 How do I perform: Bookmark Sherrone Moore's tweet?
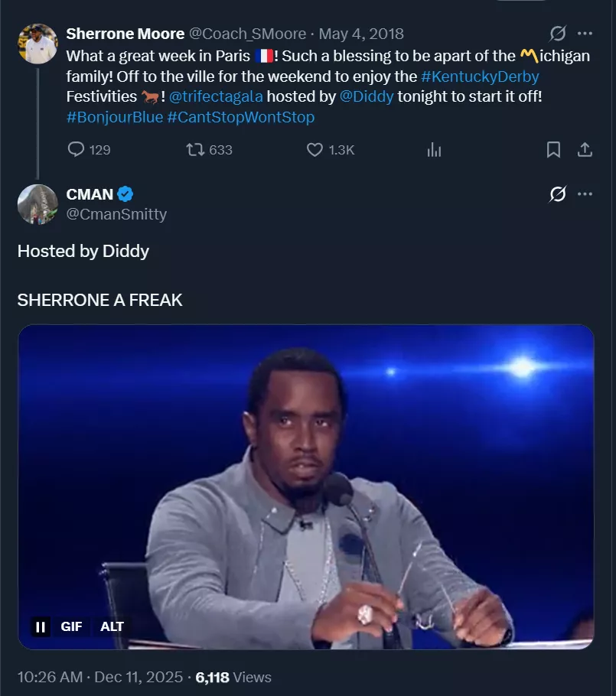tap(553, 150)
